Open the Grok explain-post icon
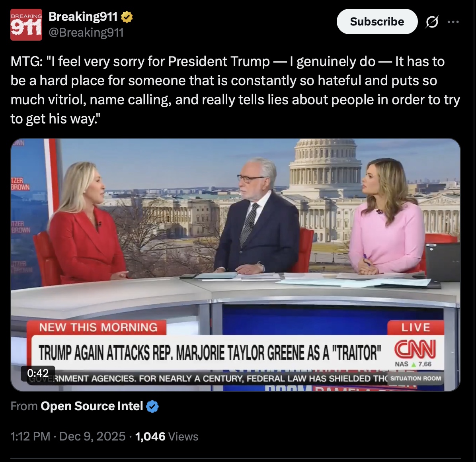Image resolution: width=476 pixels, height=462 pixels. coord(432,22)
